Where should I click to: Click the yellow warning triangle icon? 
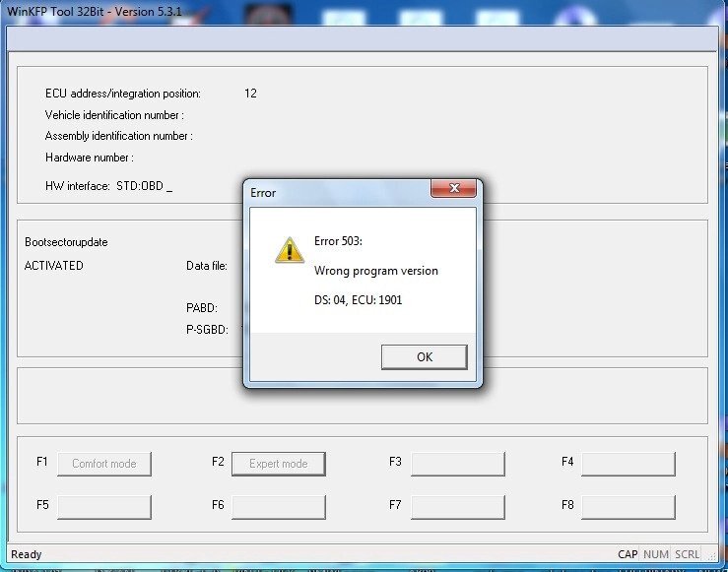point(289,250)
